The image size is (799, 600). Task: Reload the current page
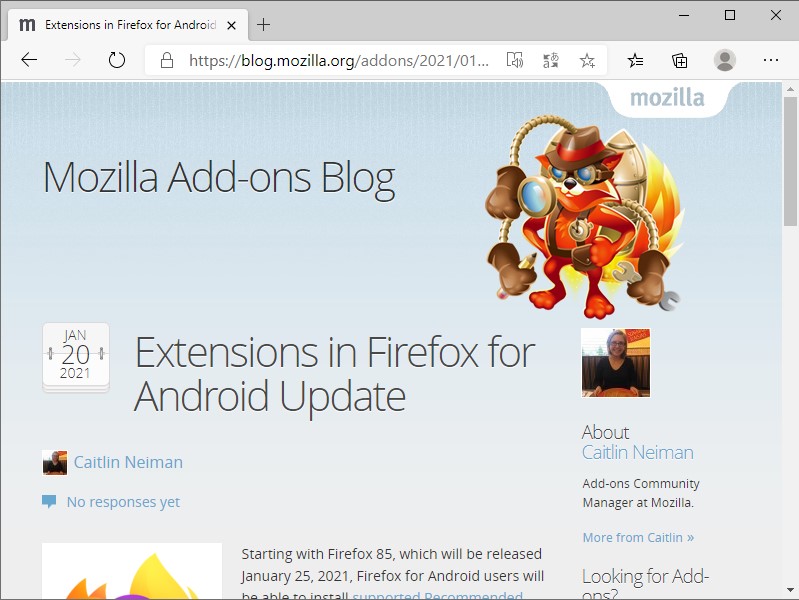pyautogui.click(x=117, y=60)
